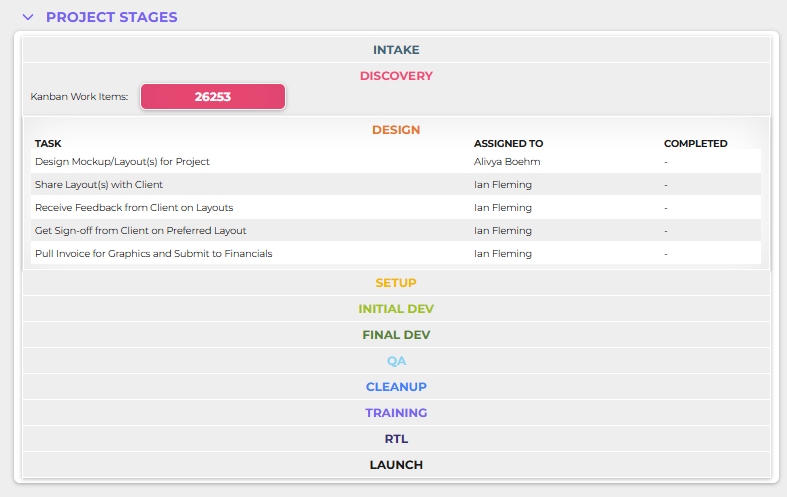Image resolution: width=787 pixels, height=497 pixels.
Task: Click the 'Kanban Work Items:' label
Action: point(79,96)
